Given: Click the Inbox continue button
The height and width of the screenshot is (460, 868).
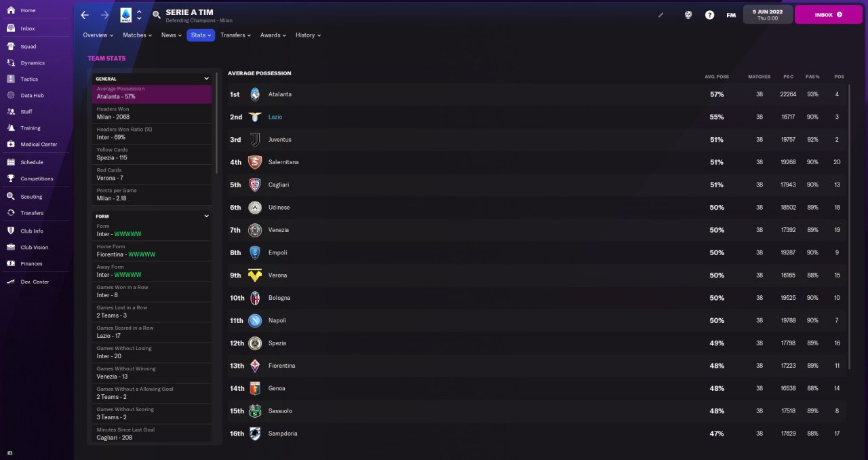Looking at the screenshot, I should coord(829,14).
